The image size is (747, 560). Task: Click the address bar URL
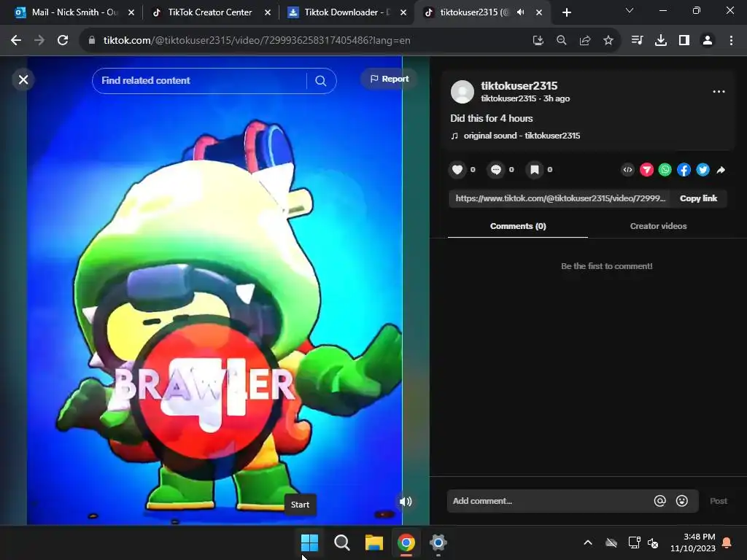coord(257,41)
